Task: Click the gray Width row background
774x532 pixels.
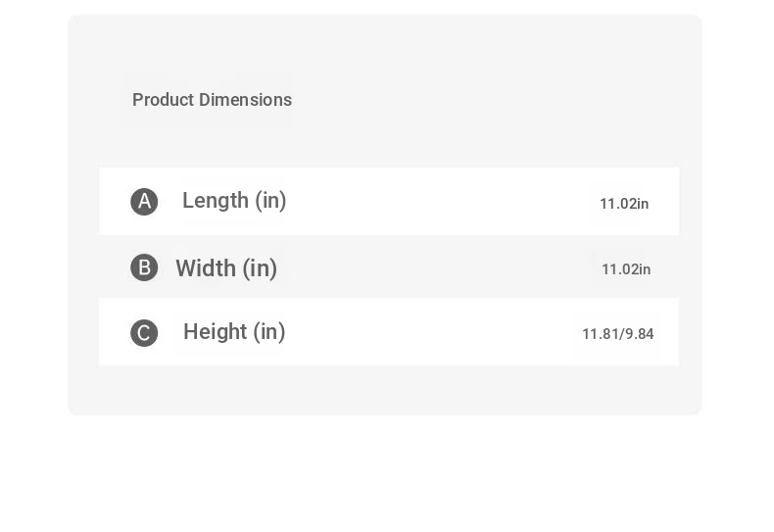Action: click(x=389, y=266)
